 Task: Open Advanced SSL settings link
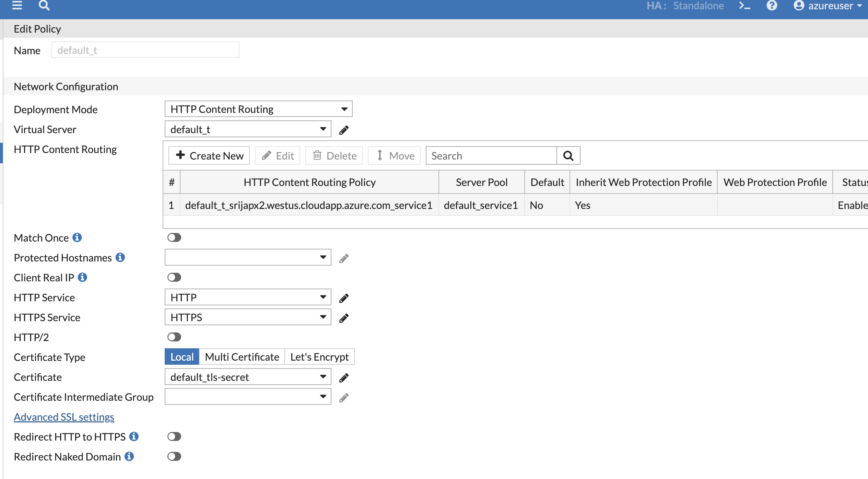pos(64,417)
